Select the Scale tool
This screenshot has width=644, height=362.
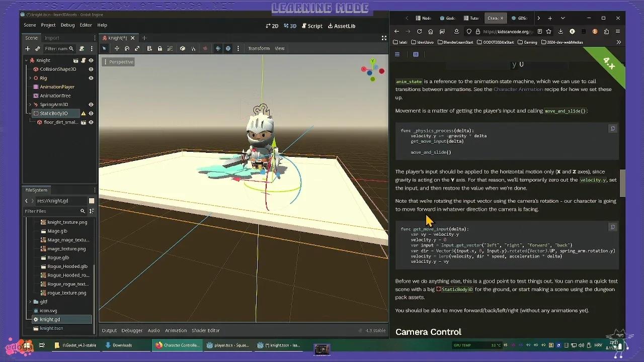click(137, 48)
